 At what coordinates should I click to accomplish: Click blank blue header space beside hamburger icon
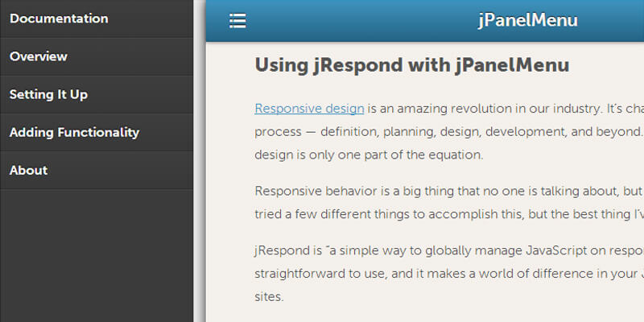(x=354, y=21)
